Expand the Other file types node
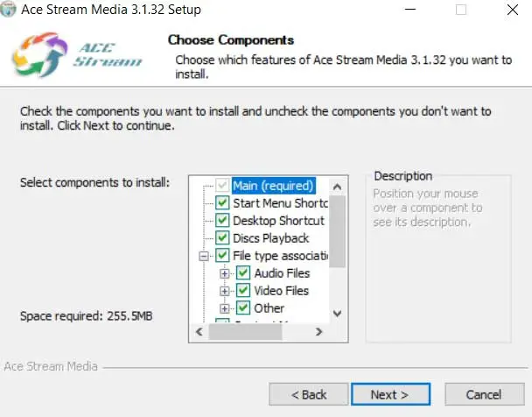 coord(226,308)
